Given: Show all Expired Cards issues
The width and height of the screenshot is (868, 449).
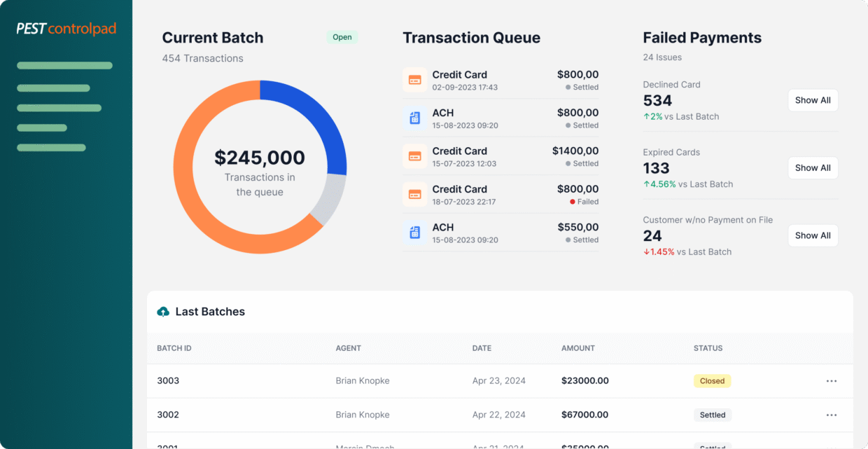Looking at the screenshot, I should pyautogui.click(x=812, y=168).
